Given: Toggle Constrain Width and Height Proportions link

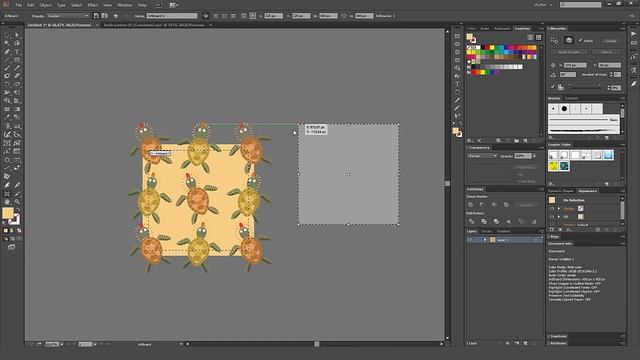Looking at the screenshot, I should [x=344, y=16].
